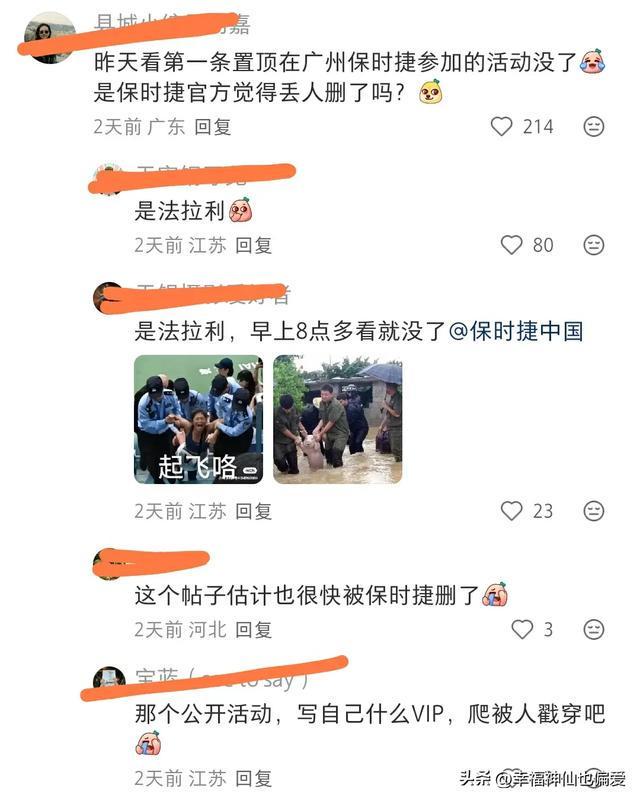Reply to the Hebei comment
Viewport: 640px width, 801px height.
click(254, 629)
